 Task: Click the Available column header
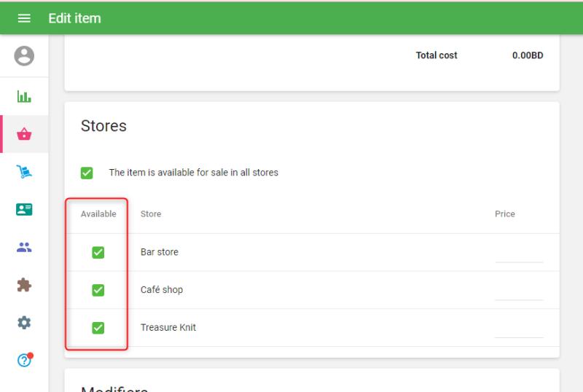(x=98, y=214)
